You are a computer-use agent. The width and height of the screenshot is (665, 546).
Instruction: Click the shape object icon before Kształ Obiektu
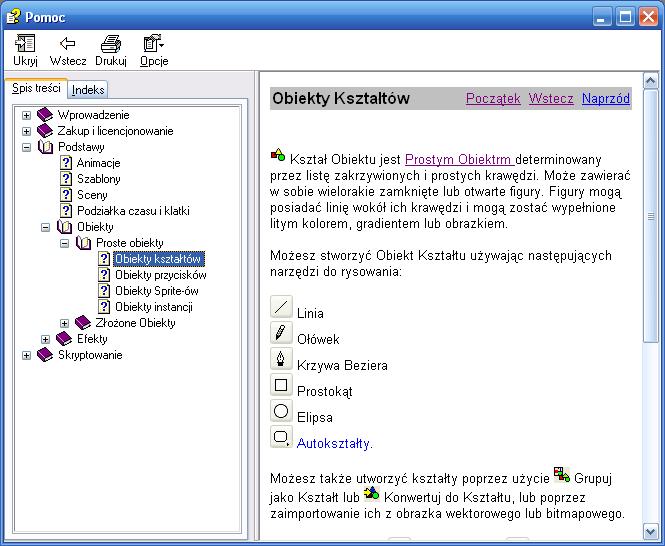click(278, 155)
